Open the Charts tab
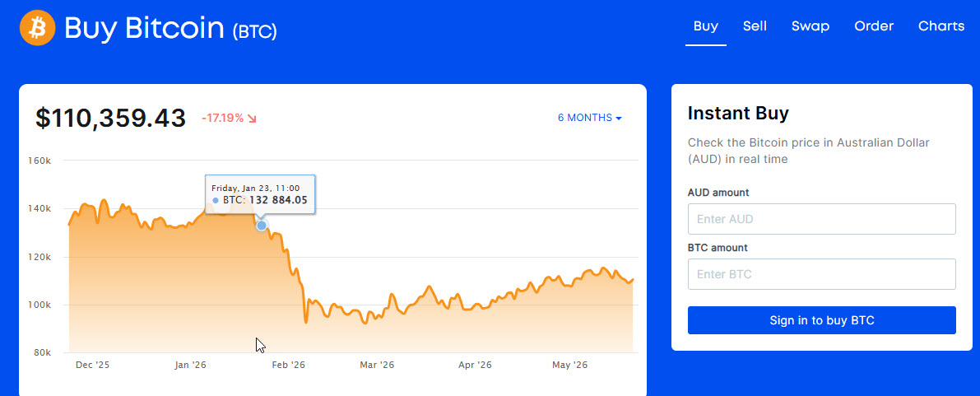 (941, 26)
